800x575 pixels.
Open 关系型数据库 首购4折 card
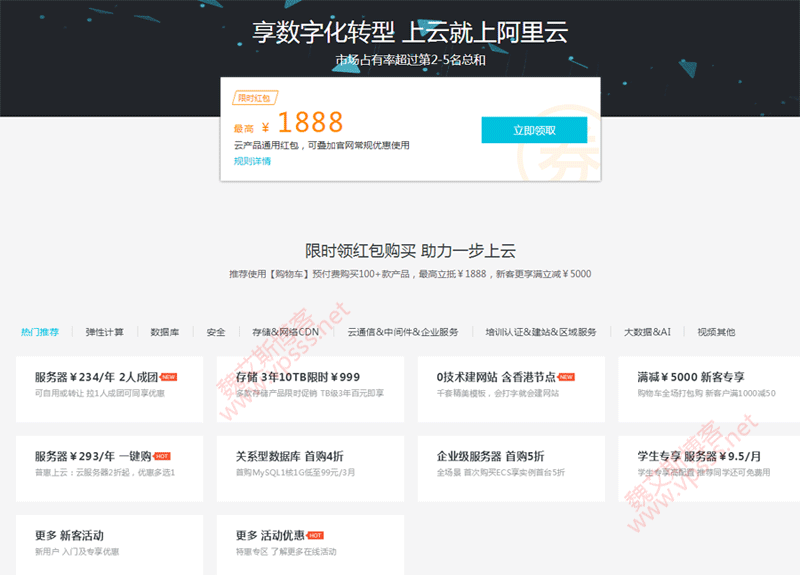point(310,468)
